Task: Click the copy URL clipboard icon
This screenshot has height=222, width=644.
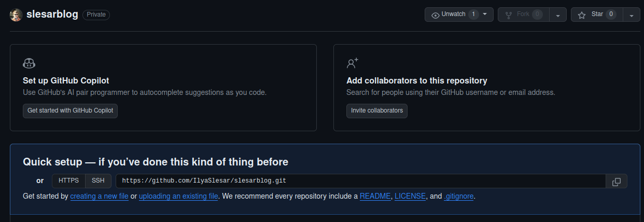Action: [x=617, y=181]
